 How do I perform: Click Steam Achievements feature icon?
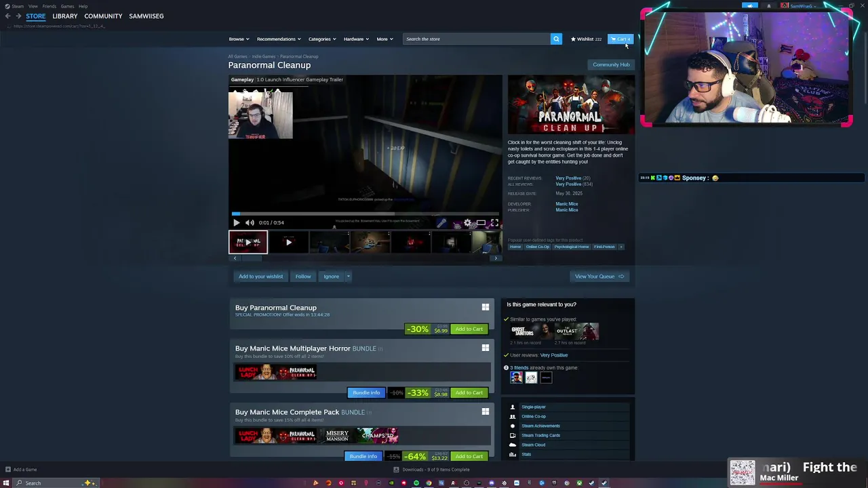coord(513,426)
